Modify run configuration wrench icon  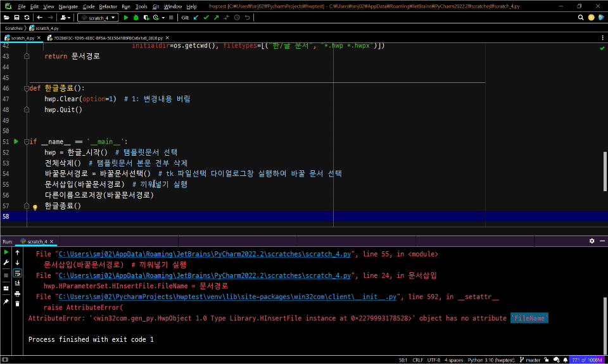coord(6,263)
